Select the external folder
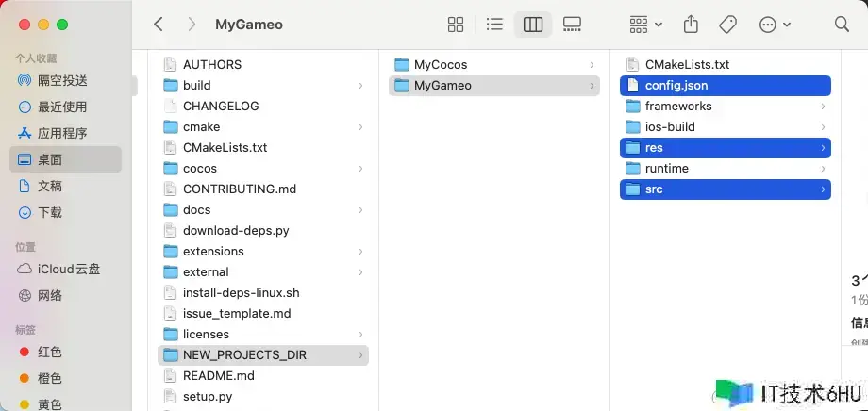Screen dimensions: 868x411 coord(263,272)
